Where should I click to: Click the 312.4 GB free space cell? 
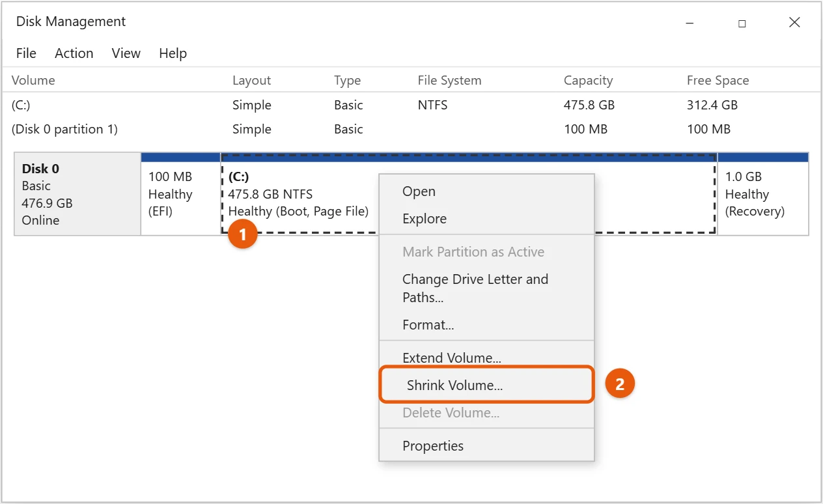712,105
